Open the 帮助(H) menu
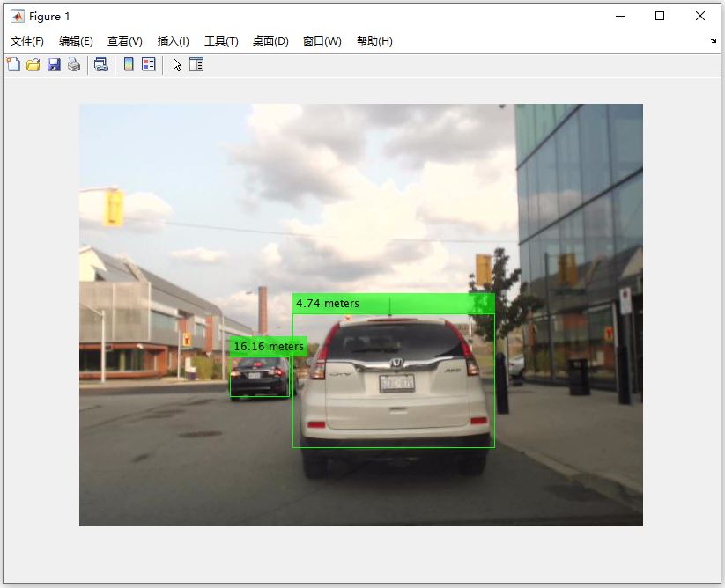 coord(374,41)
